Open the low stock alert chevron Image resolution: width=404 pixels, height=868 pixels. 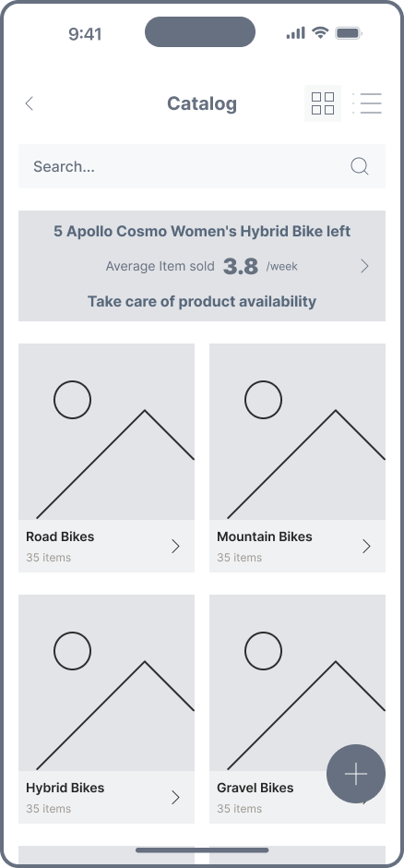tap(364, 266)
